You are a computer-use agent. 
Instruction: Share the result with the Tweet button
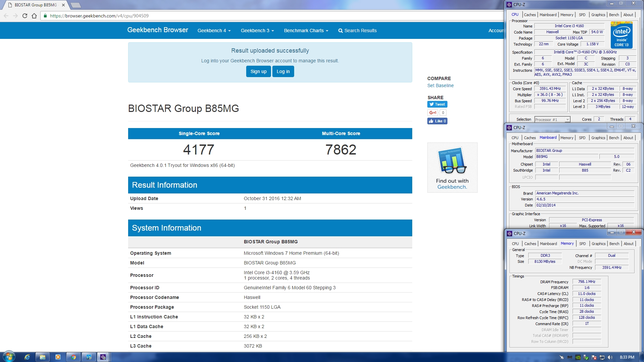(x=437, y=104)
